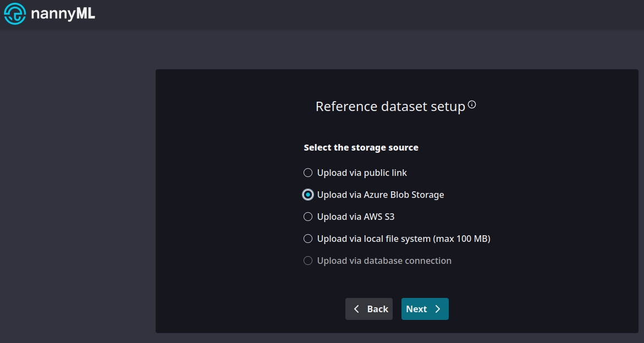Click the nannyML logo icon
Image resolution: width=644 pixels, height=343 pixels.
point(15,14)
